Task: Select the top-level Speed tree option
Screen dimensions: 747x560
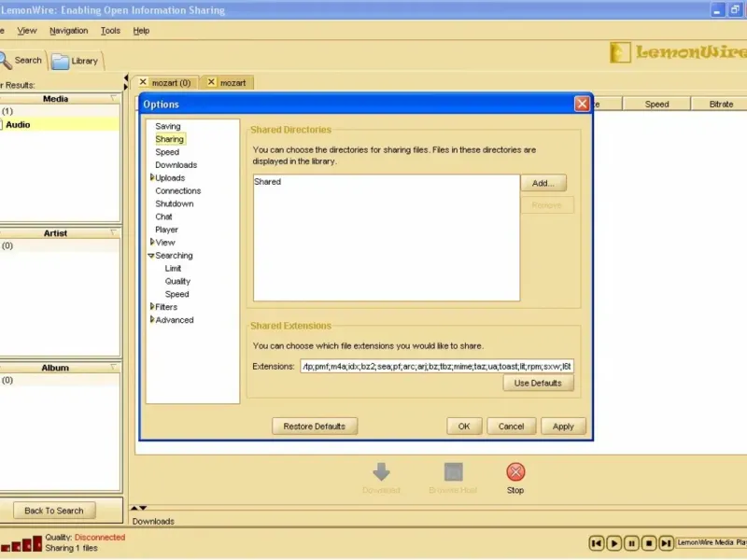Action: pos(167,152)
